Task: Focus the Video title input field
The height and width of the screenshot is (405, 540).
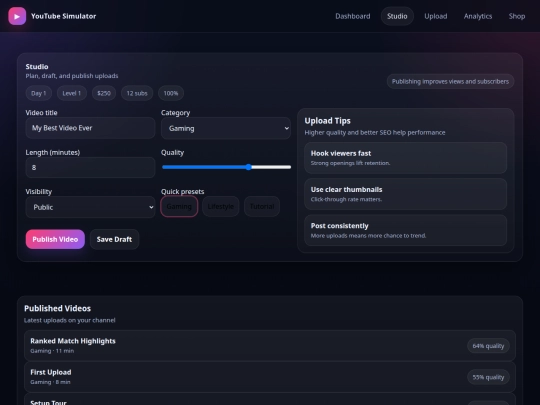Action: (90, 128)
